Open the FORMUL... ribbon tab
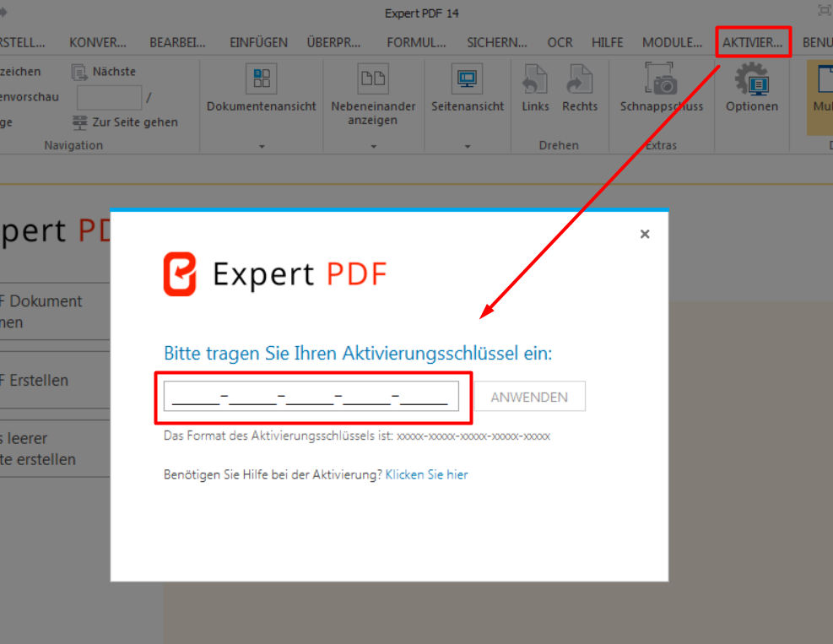Screen dimensions: 833x644 click(x=417, y=42)
